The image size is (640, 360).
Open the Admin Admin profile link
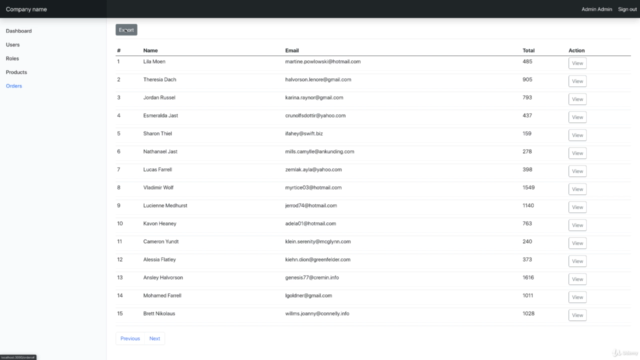(597, 9)
